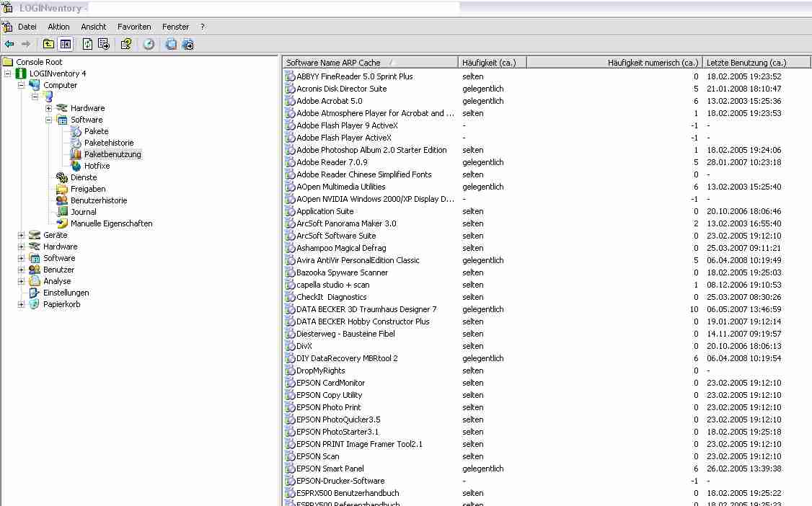Expand the Papierkorb tree node

[x=21, y=304]
